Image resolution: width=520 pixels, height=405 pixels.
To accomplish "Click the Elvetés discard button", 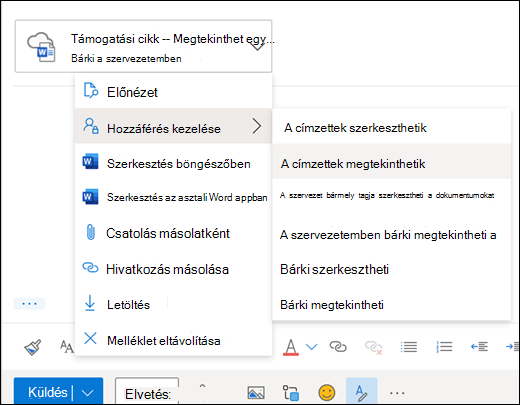I will tap(147, 394).
